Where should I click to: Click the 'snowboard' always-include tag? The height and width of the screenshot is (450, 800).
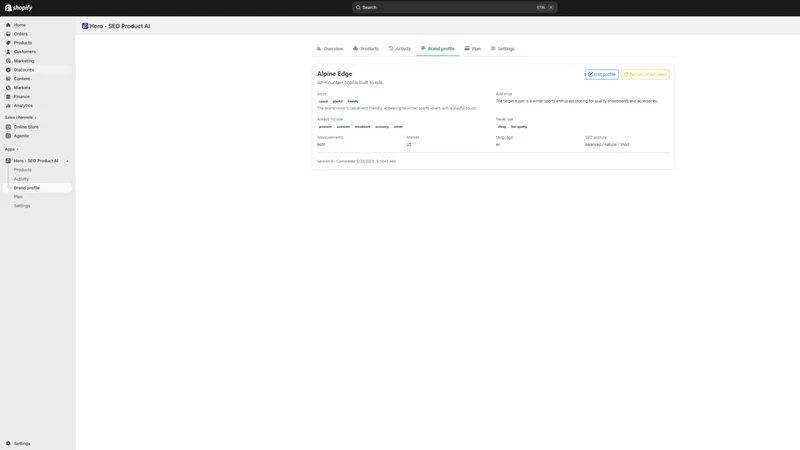tap(363, 127)
